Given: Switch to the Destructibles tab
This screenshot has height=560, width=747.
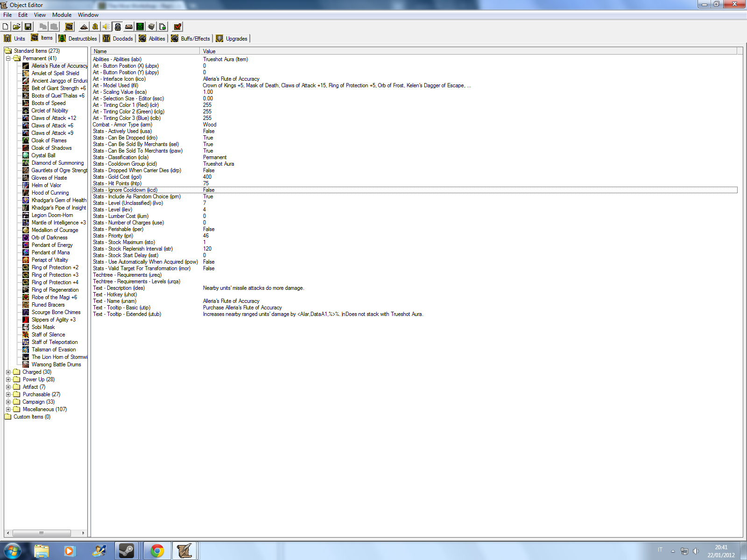Looking at the screenshot, I should point(78,38).
